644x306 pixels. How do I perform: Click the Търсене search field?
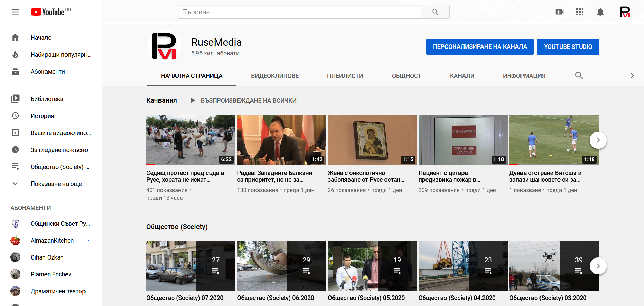[300, 12]
